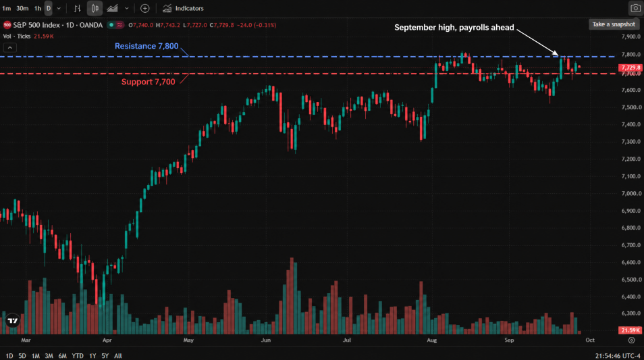Click the Sep label on time axis
The image size is (644, 360).
coord(509,340)
